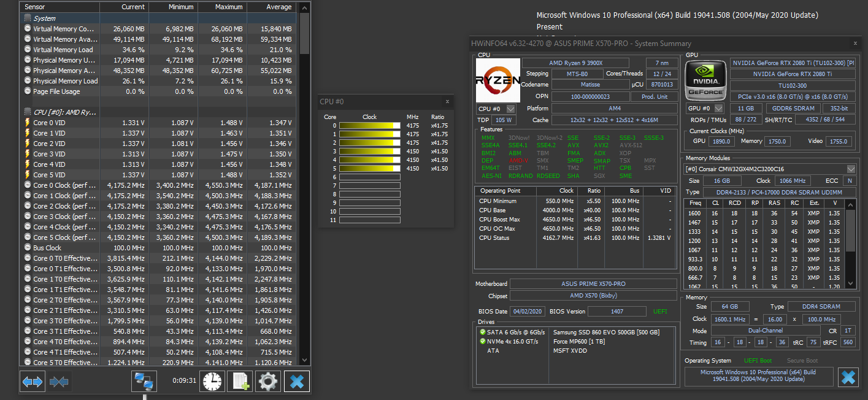The width and height of the screenshot is (868, 400).
Task: Click the round icon beside Core 0 Clock
Action: pyautogui.click(x=28, y=185)
